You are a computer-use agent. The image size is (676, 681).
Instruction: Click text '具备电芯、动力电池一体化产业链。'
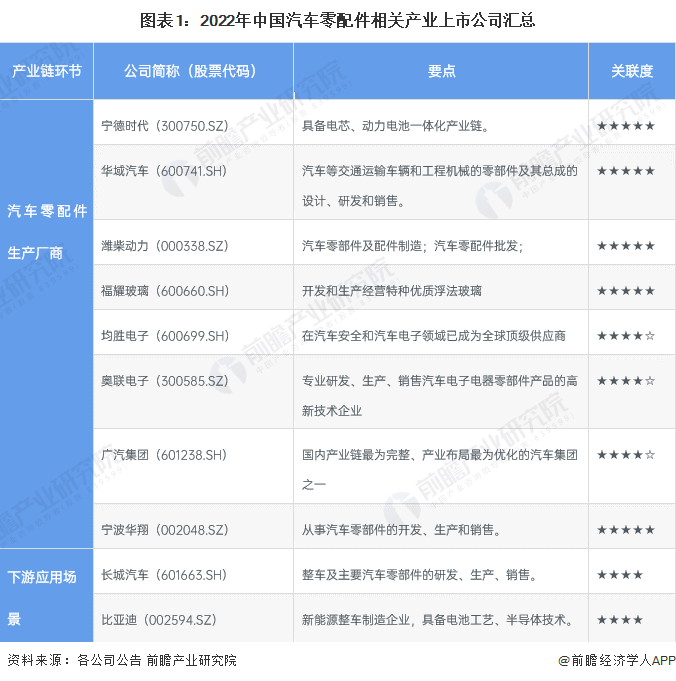pos(398,126)
